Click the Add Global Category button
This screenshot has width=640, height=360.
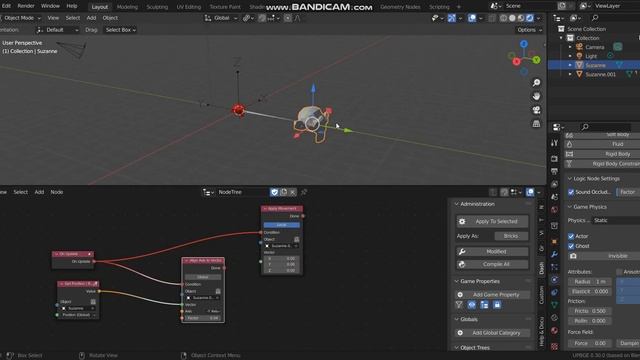tap(493, 333)
